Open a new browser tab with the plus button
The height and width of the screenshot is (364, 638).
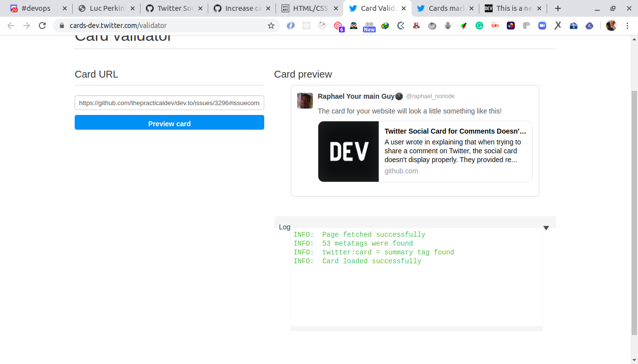coord(557,8)
